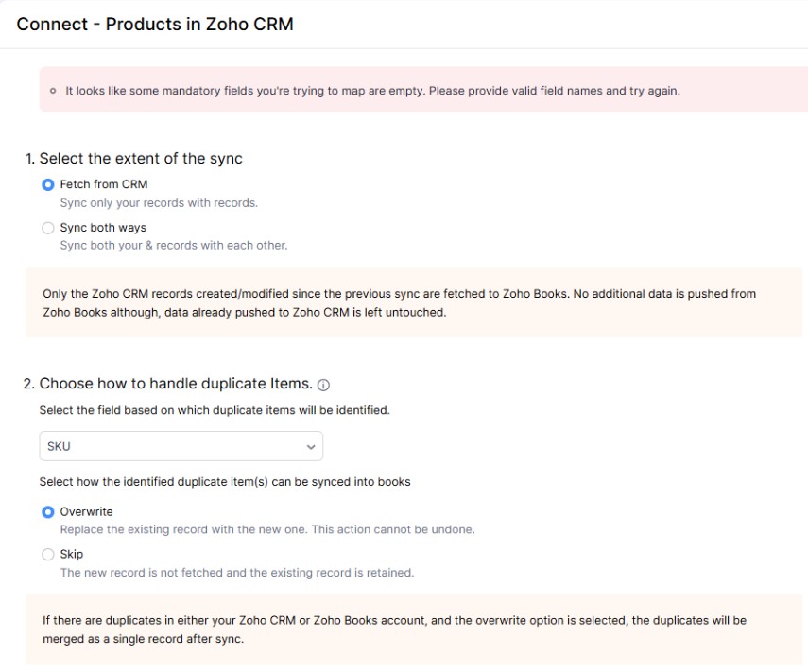Click 'Select how the identified duplicate item(s)' text

pos(225,482)
